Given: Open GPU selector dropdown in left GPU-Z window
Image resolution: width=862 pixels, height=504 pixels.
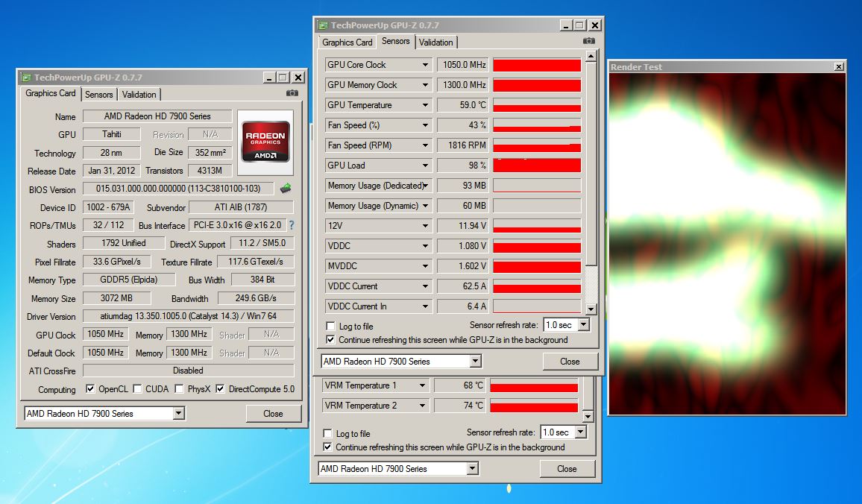Looking at the screenshot, I should (x=179, y=413).
